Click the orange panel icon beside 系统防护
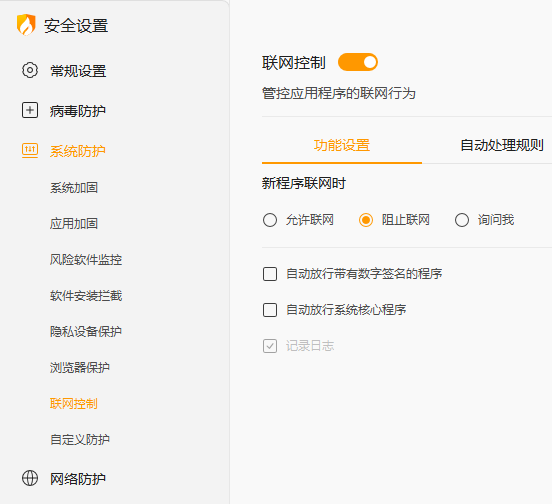Image resolution: width=552 pixels, height=504 pixels. [x=30, y=151]
